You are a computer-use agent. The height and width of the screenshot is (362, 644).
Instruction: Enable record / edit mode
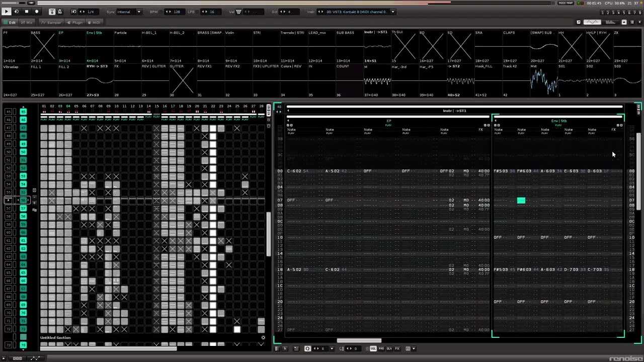point(37,12)
